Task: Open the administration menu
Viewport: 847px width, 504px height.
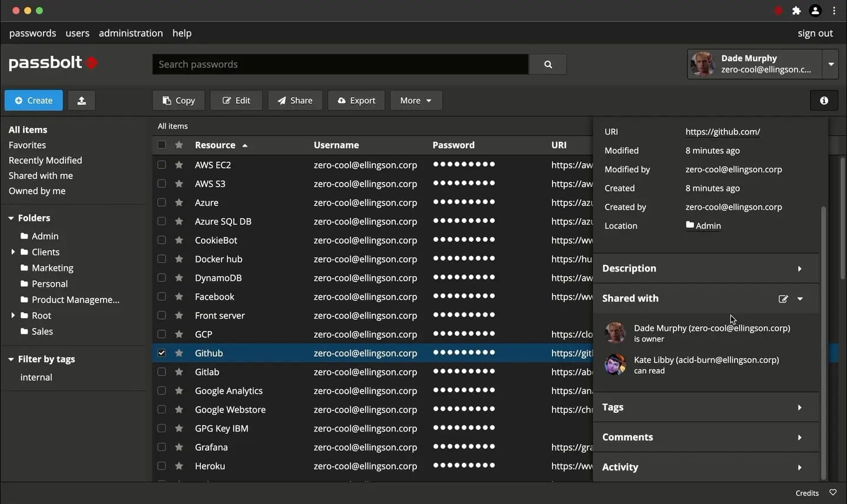Action: [x=131, y=33]
